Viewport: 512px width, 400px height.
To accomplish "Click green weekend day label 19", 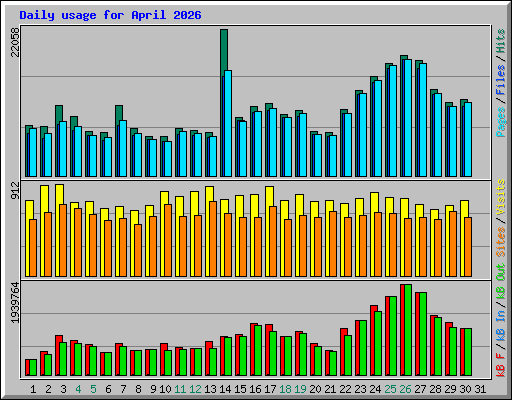I will point(300,389).
